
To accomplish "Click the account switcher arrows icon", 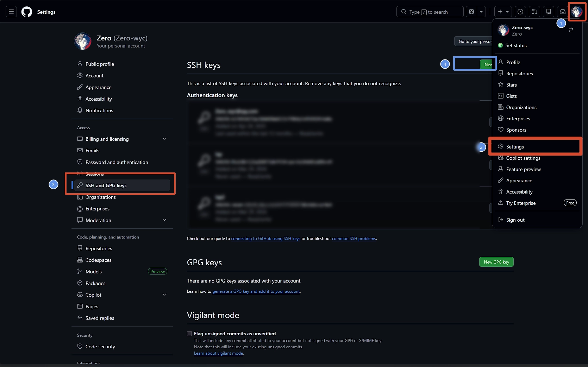I will (x=571, y=30).
